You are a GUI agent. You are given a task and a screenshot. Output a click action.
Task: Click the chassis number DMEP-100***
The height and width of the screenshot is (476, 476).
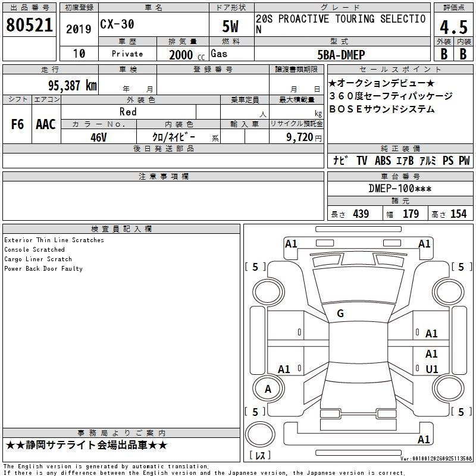(400, 189)
